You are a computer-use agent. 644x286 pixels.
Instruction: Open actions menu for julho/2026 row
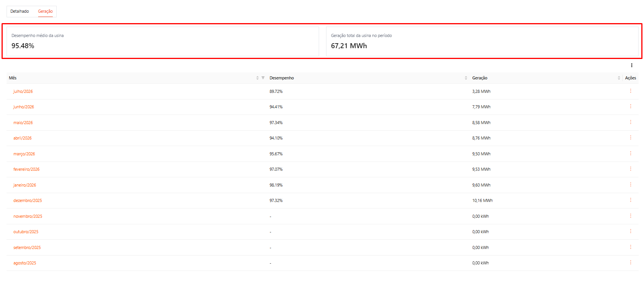[x=631, y=91]
